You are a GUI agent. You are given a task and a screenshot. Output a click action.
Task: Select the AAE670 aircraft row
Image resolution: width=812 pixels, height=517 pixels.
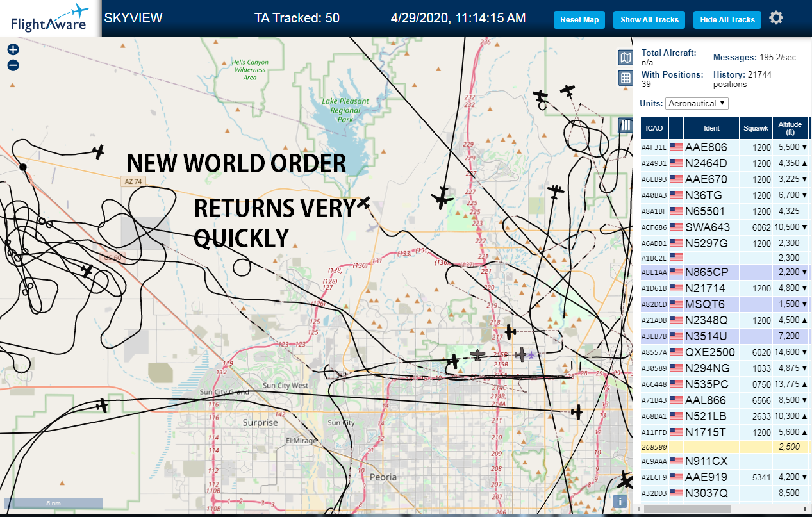point(726,179)
